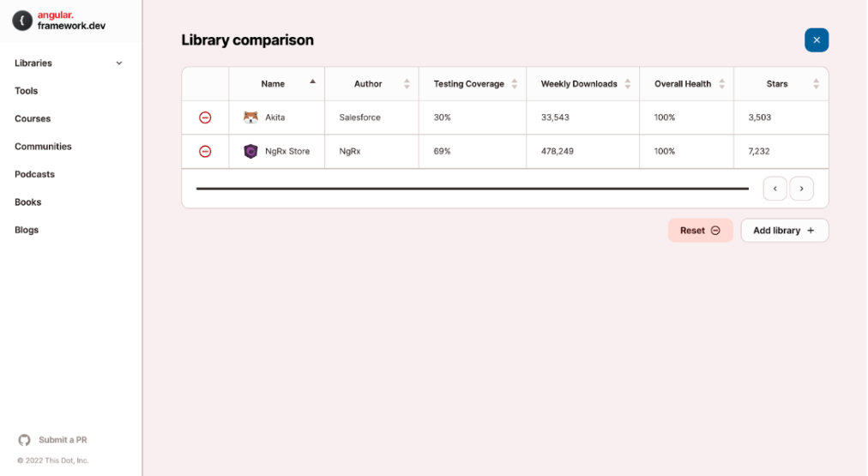Select the Akita library name
The width and height of the screenshot is (868, 476).
pyautogui.click(x=275, y=117)
